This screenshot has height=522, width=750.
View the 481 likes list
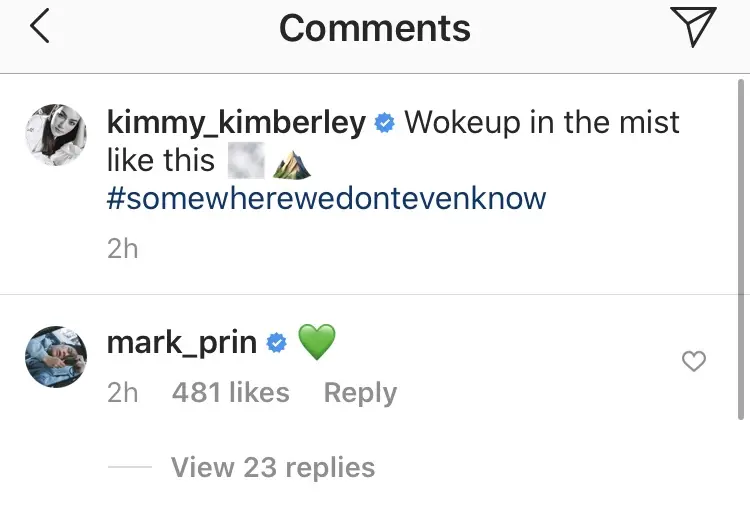(230, 393)
